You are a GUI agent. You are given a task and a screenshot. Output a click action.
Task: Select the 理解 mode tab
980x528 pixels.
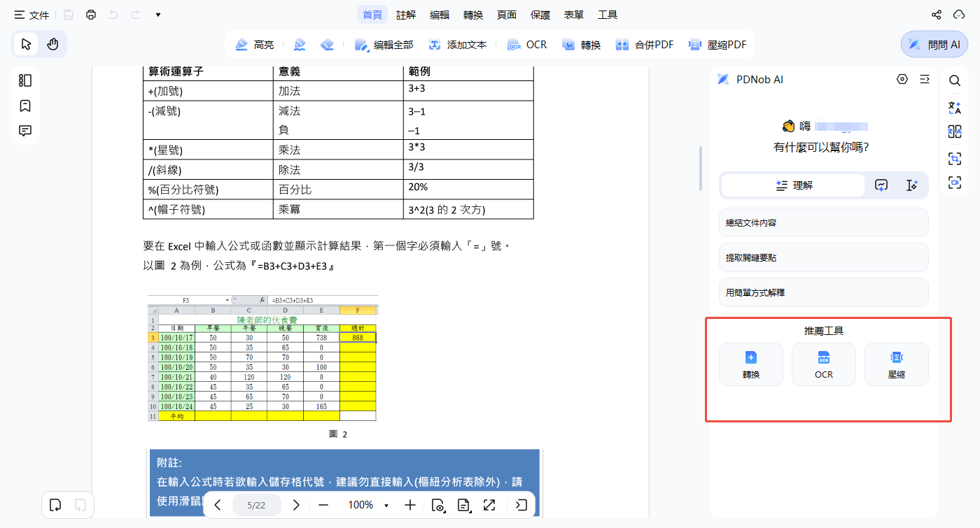(x=793, y=185)
